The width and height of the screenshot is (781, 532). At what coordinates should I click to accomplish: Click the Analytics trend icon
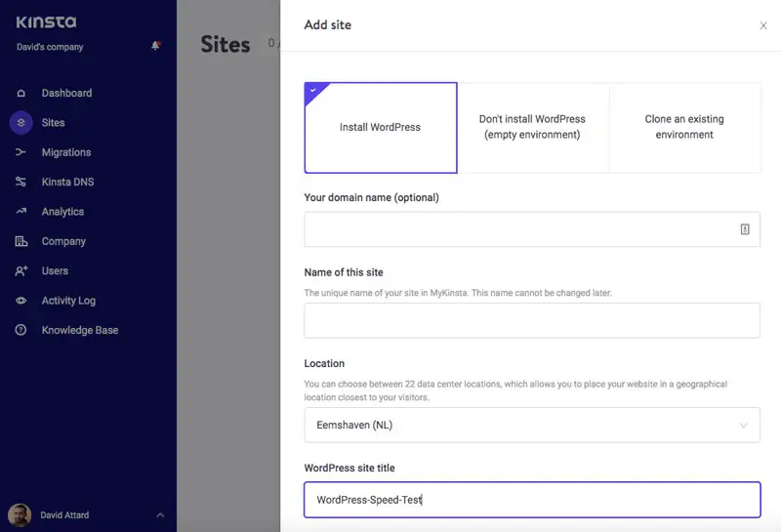(x=21, y=211)
